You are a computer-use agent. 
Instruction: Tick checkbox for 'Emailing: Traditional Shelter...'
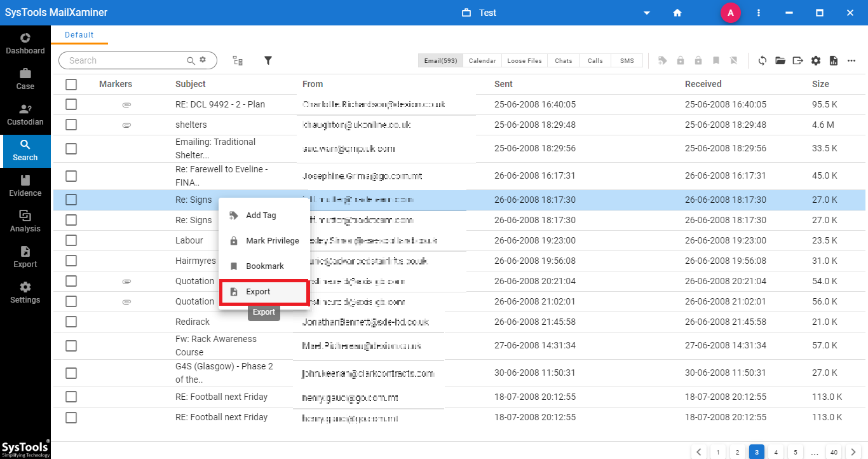(x=71, y=148)
